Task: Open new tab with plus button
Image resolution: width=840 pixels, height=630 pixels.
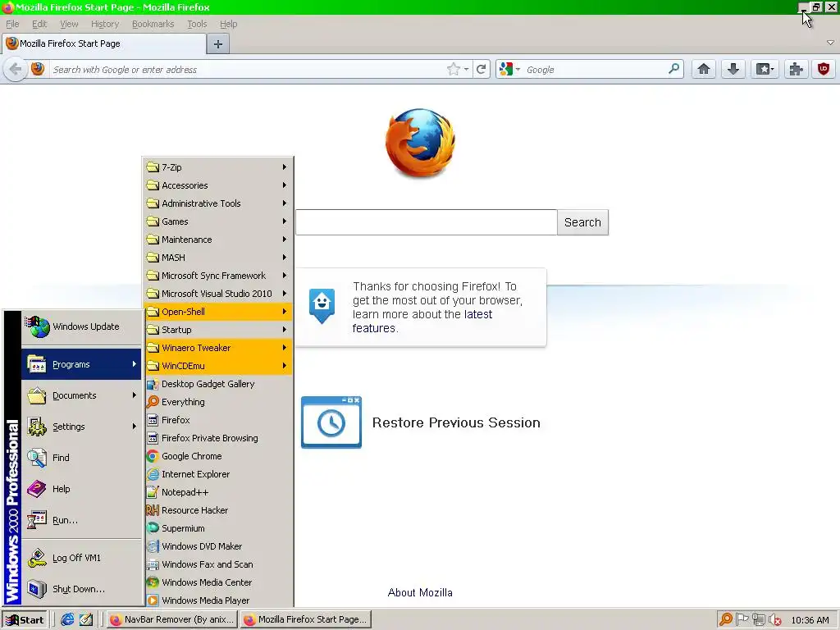Action: (x=218, y=44)
